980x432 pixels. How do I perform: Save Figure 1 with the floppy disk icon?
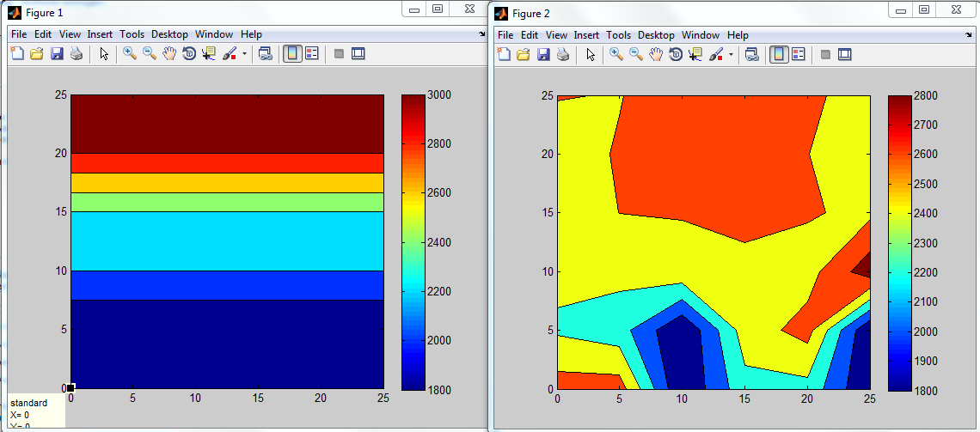pyautogui.click(x=57, y=53)
